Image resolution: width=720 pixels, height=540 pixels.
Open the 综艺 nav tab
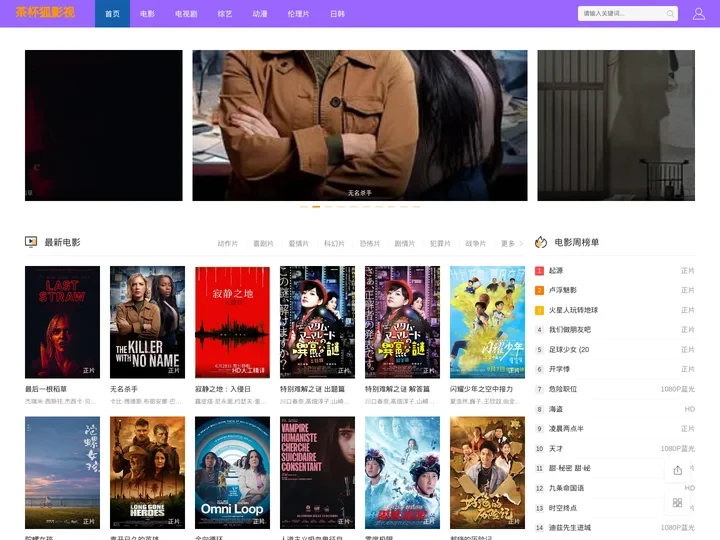[225, 14]
